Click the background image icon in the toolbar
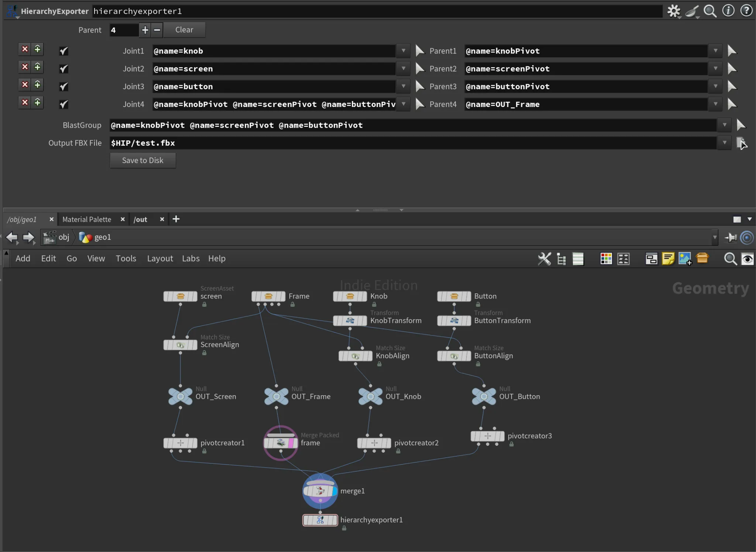This screenshot has height=552, width=756. click(685, 259)
